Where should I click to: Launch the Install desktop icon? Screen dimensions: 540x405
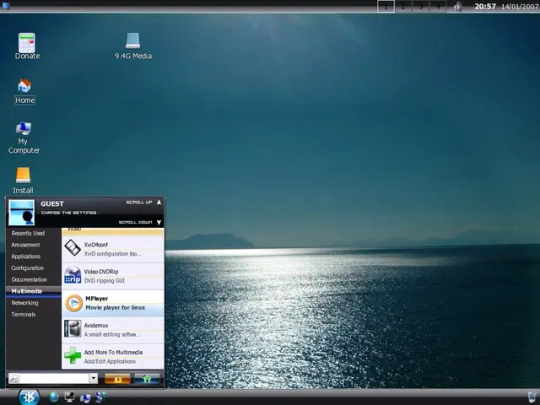click(x=23, y=180)
